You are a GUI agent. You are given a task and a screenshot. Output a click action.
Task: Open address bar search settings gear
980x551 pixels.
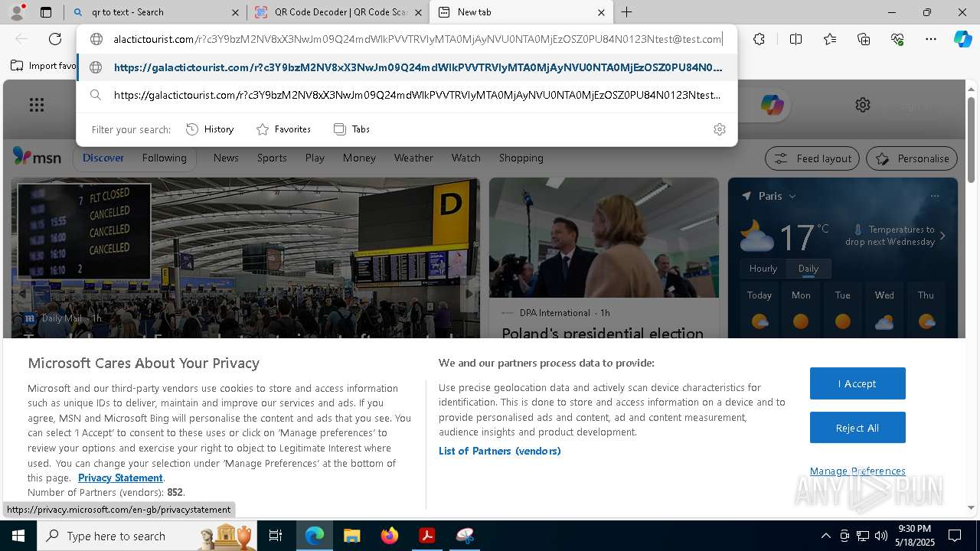[x=720, y=129]
